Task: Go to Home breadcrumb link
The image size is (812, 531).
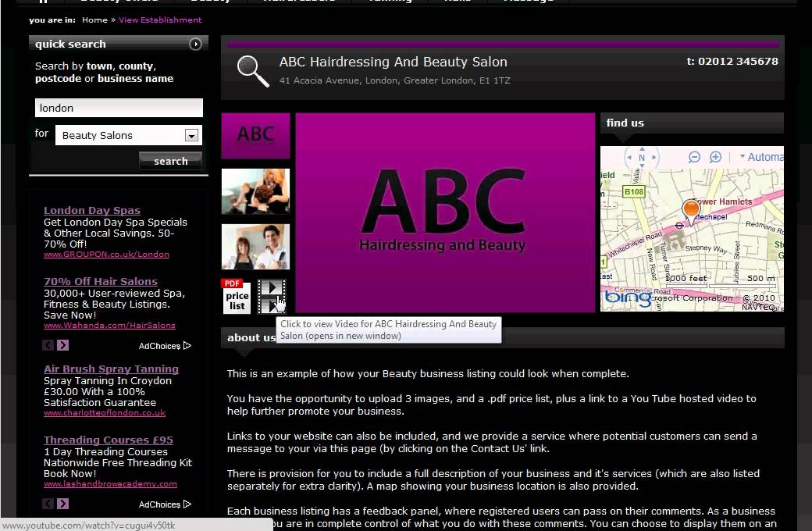Action: click(94, 20)
